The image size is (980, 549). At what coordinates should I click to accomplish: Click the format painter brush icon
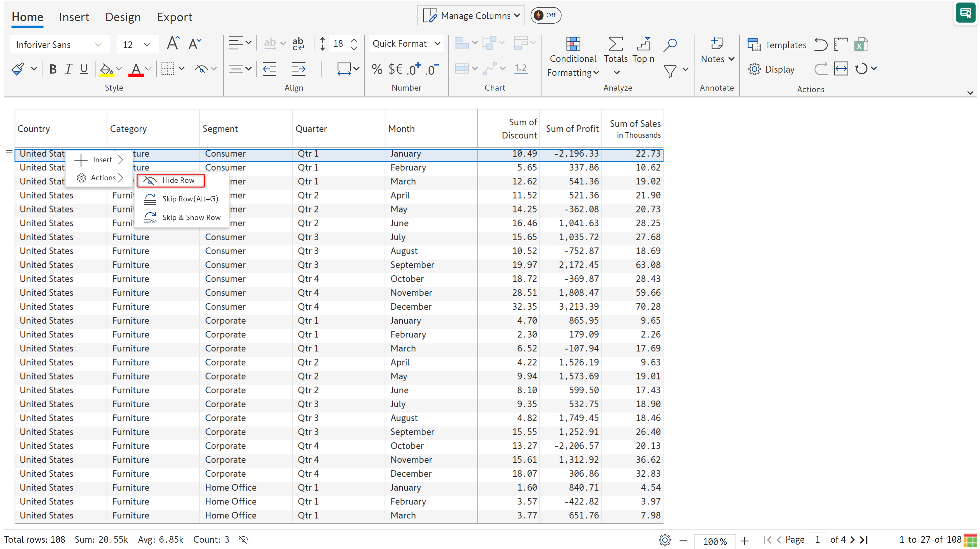coord(18,69)
